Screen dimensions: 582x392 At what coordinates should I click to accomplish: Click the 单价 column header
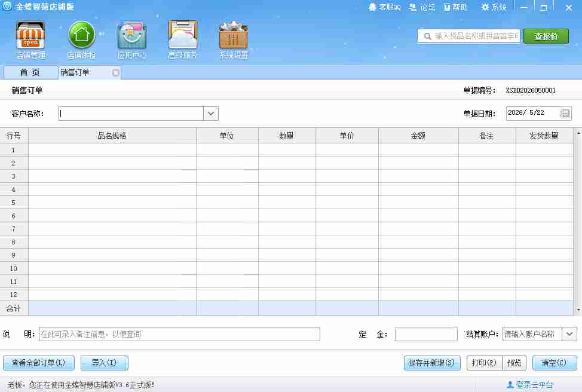pos(347,136)
